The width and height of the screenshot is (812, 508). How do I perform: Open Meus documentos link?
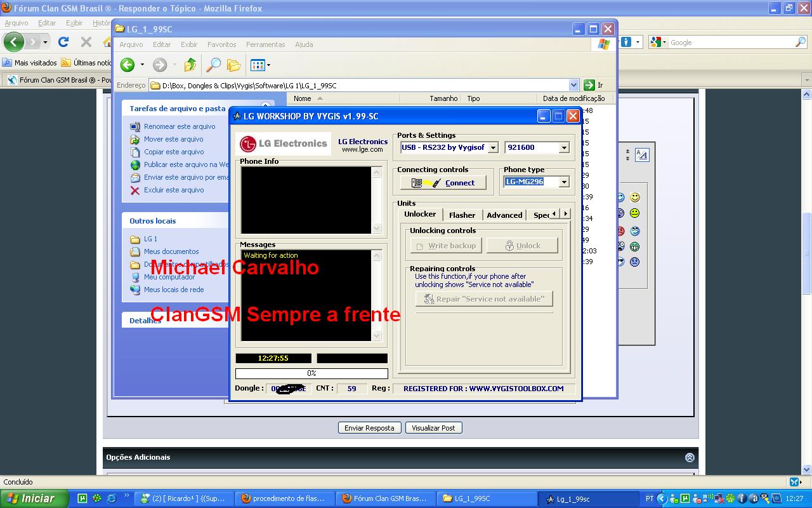pyautogui.click(x=171, y=251)
